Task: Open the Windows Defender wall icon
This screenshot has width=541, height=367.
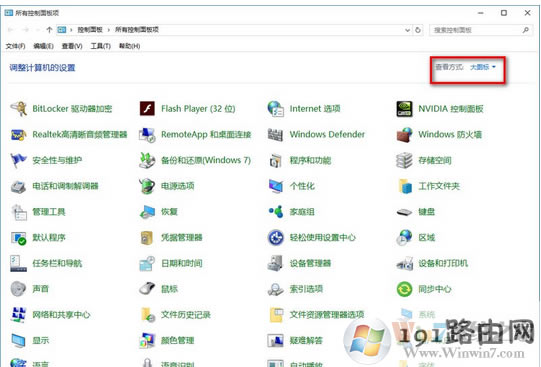Action: coord(275,135)
